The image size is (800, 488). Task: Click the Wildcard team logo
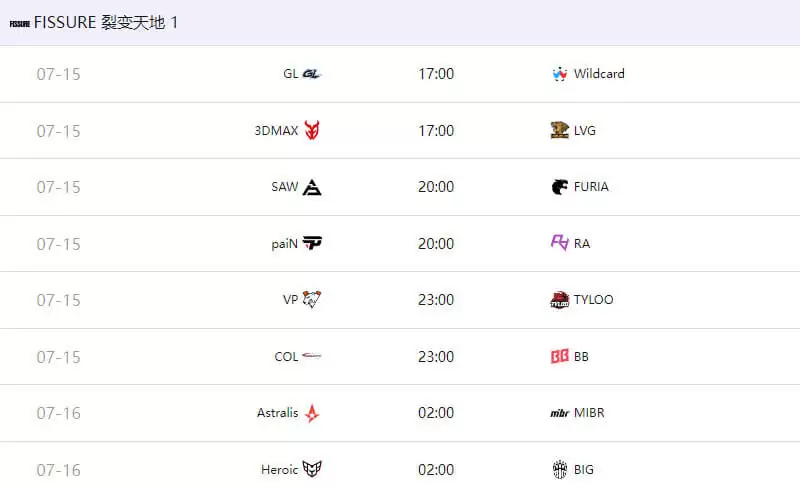[x=560, y=74]
